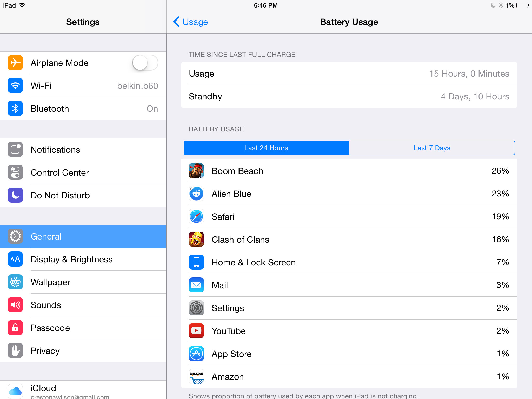Tap the Alien Blue app icon
The width and height of the screenshot is (532, 399).
196,194
